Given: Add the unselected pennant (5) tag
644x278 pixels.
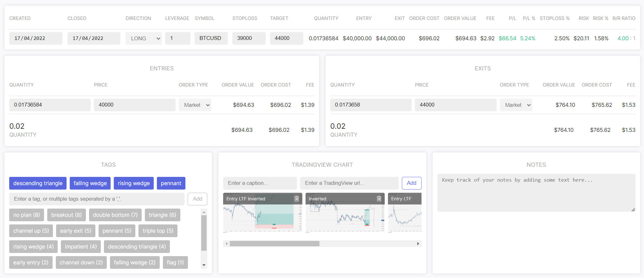Looking at the screenshot, I should click(x=117, y=231).
